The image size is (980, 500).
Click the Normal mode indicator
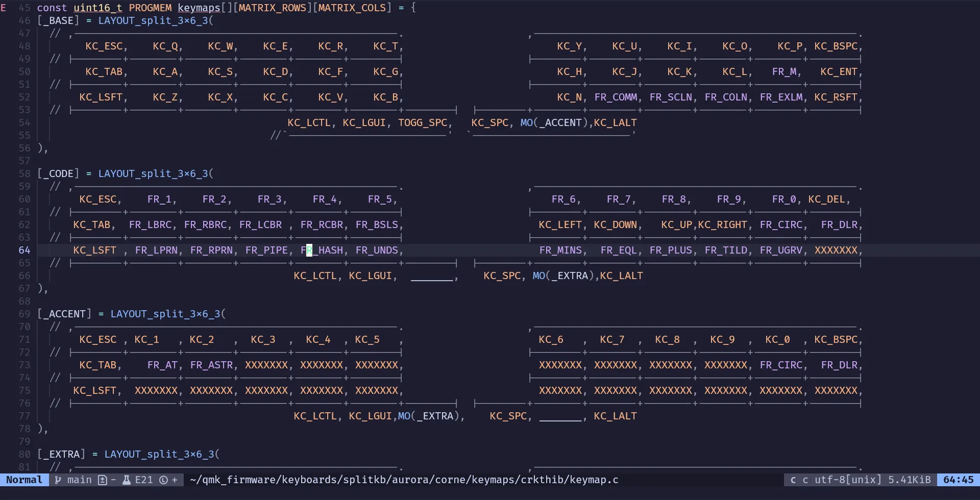click(x=24, y=480)
